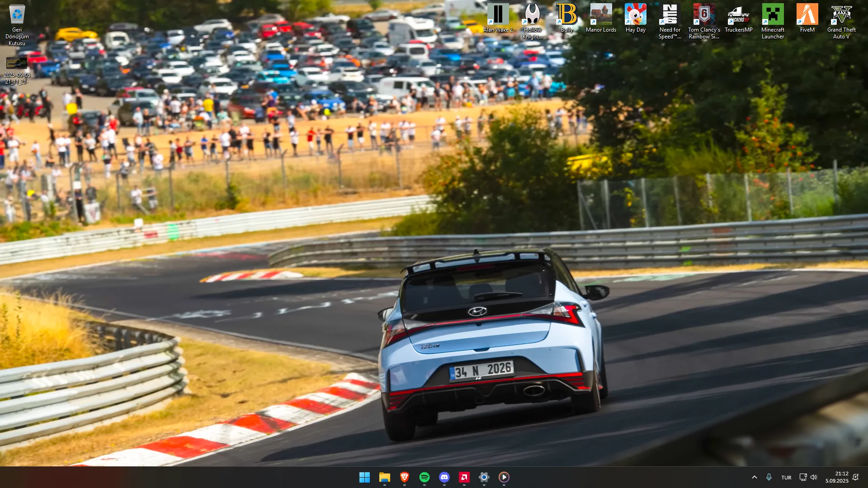This screenshot has width=868, height=488.
Task: Open the clock and date panel
Action: tap(837, 477)
